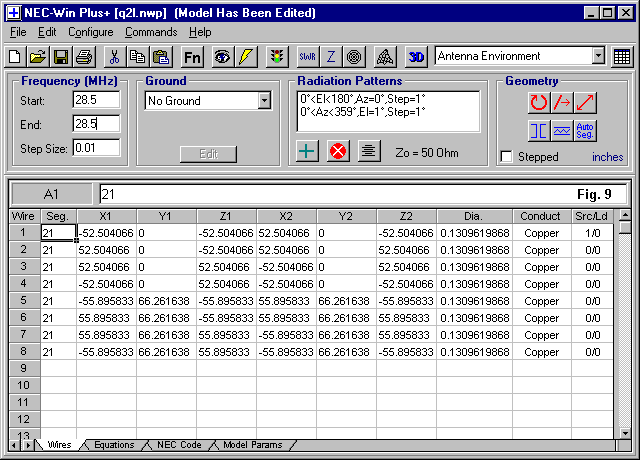Click the Auto Seg. button
Viewport: 640px width, 460px height.
pos(587,130)
